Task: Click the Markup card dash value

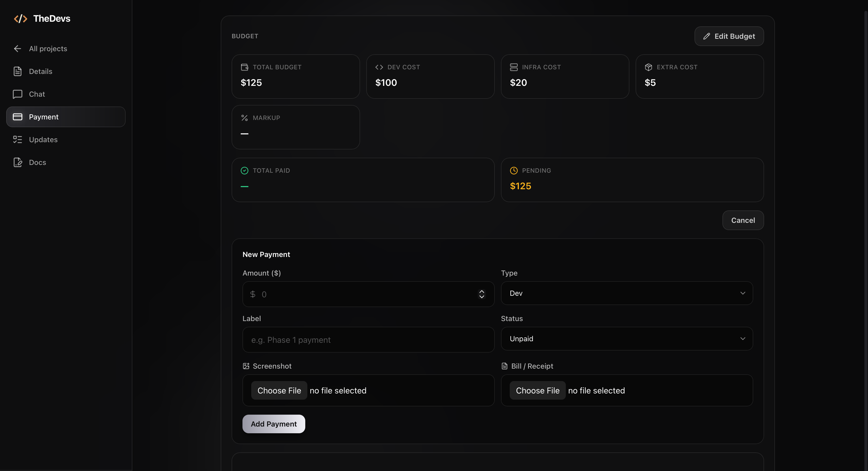Action: click(245, 134)
